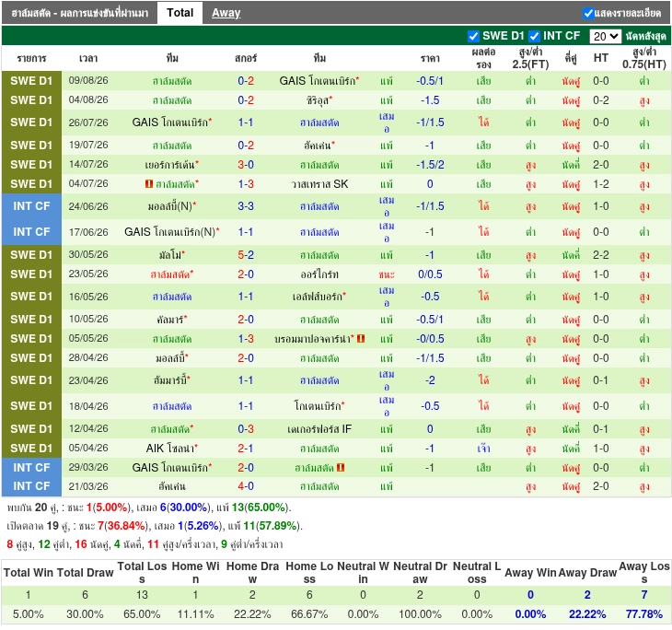
Task: Select INT CF league cell for 21/03/26
Action: (31, 486)
